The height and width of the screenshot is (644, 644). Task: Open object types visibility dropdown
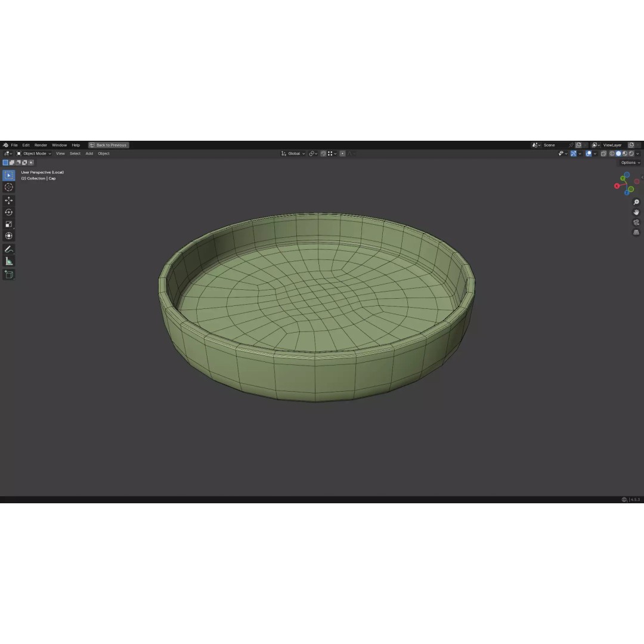coord(563,154)
